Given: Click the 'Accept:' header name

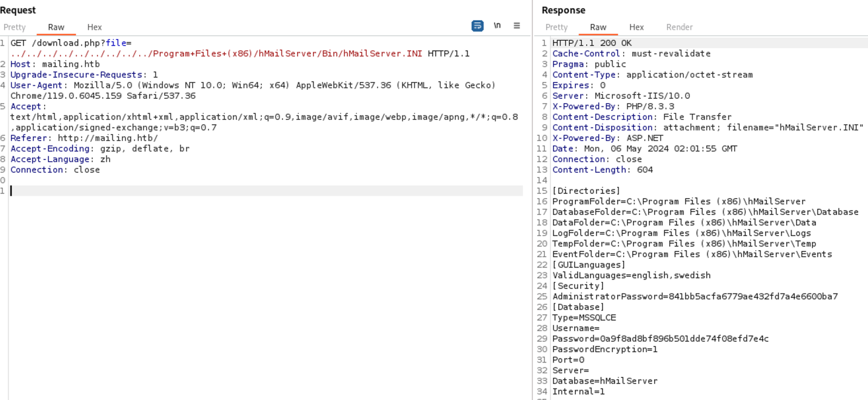Looking at the screenshot, I should click(x=28, y=106).
